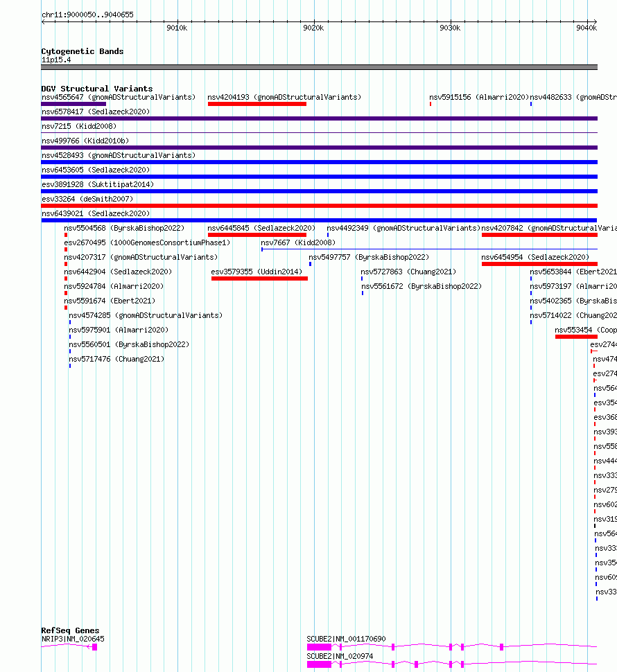Open variant nsv6454954 (Sedlazeck2020)
Screen dimensions: 617x672
click(x=535, y=258)
